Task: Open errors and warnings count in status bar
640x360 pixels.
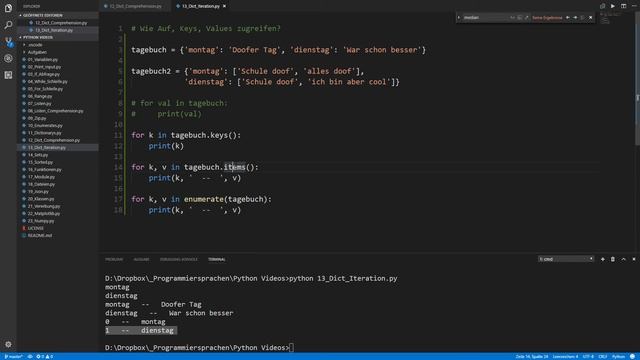Action: point(44,357)
